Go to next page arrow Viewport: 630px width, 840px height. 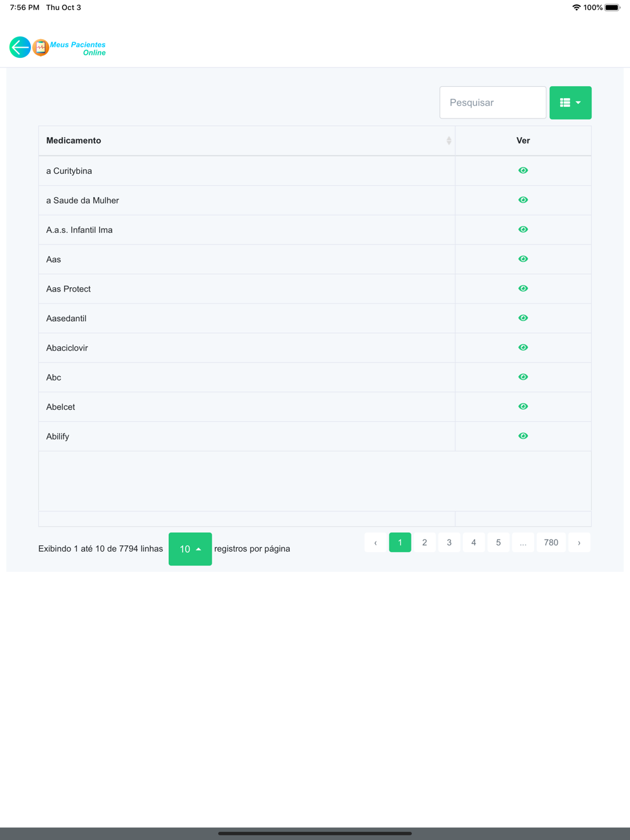[579, 543]
